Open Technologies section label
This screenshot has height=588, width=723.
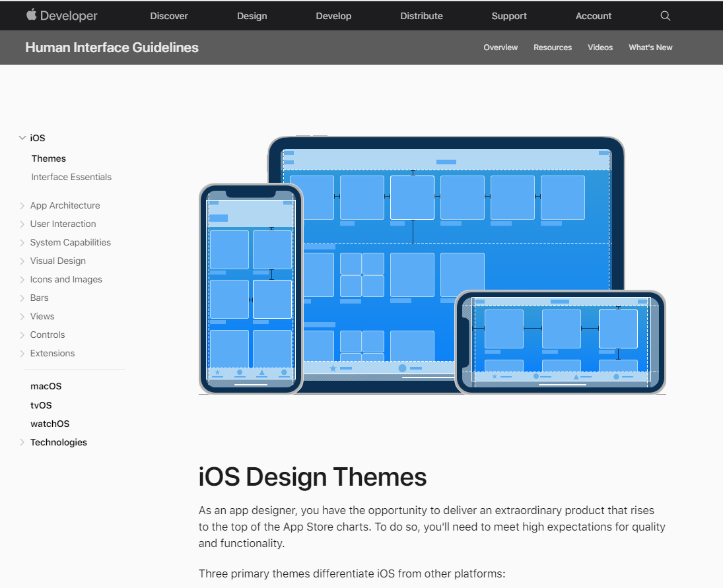click(x=59, y=442)
